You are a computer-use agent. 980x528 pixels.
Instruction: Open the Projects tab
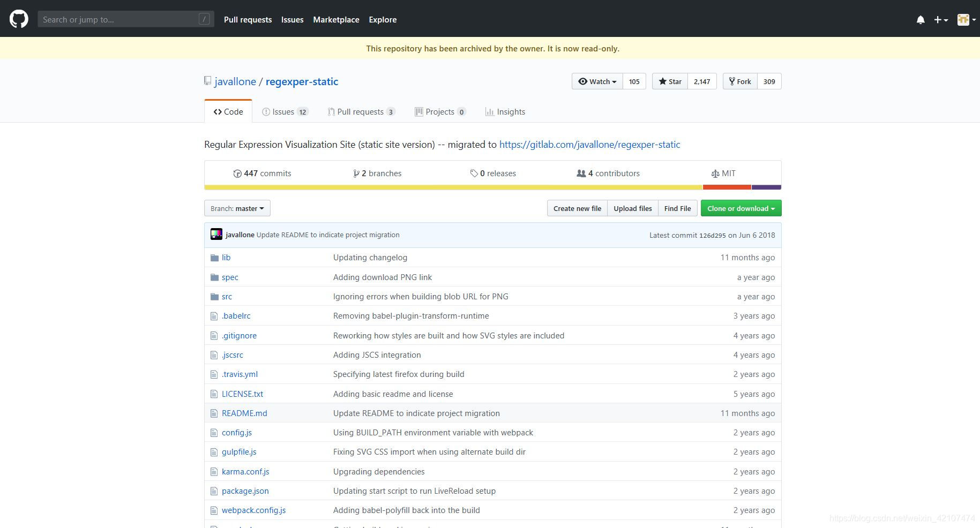pyautogui.click(x=440, y=111)
